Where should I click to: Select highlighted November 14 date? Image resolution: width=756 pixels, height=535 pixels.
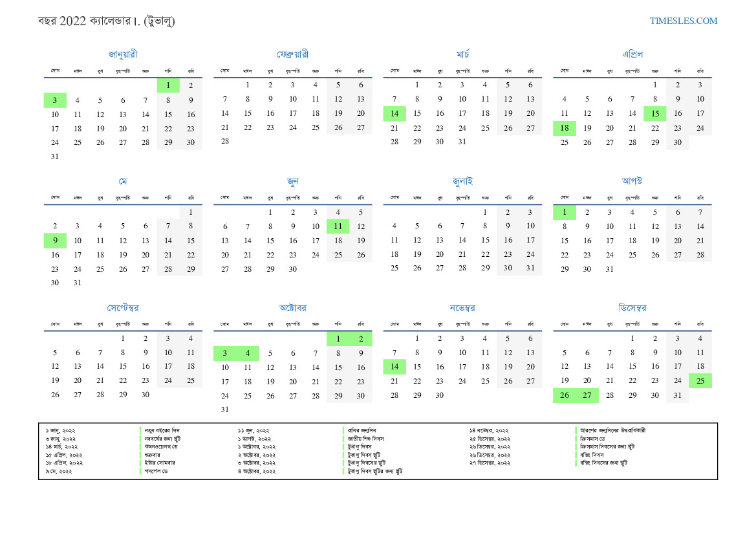pos(394,367)
